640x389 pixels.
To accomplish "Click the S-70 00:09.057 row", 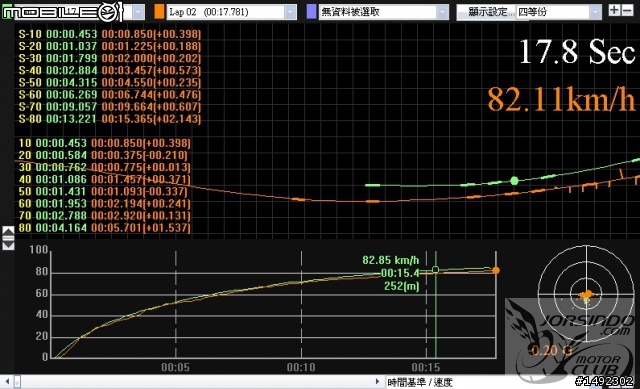I will [110, 107].
